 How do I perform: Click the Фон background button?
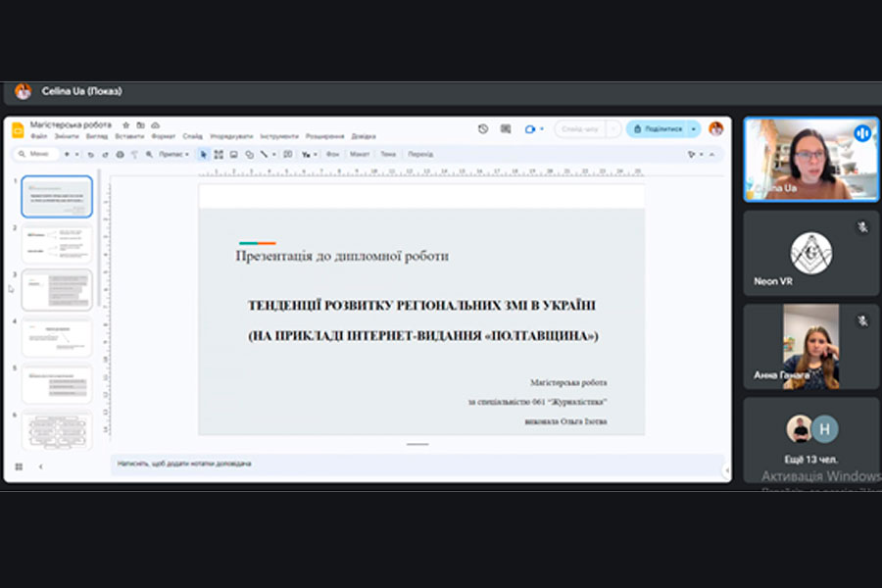coord(333,154)
